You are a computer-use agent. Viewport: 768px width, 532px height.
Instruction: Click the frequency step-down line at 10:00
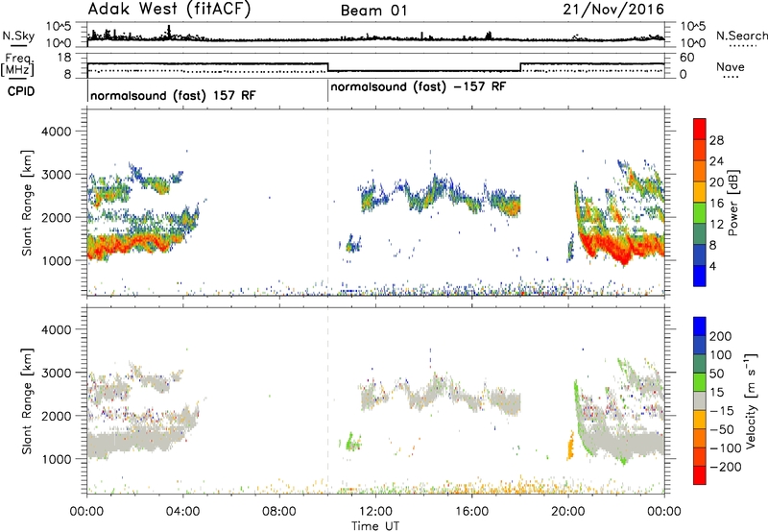point(327,67)
